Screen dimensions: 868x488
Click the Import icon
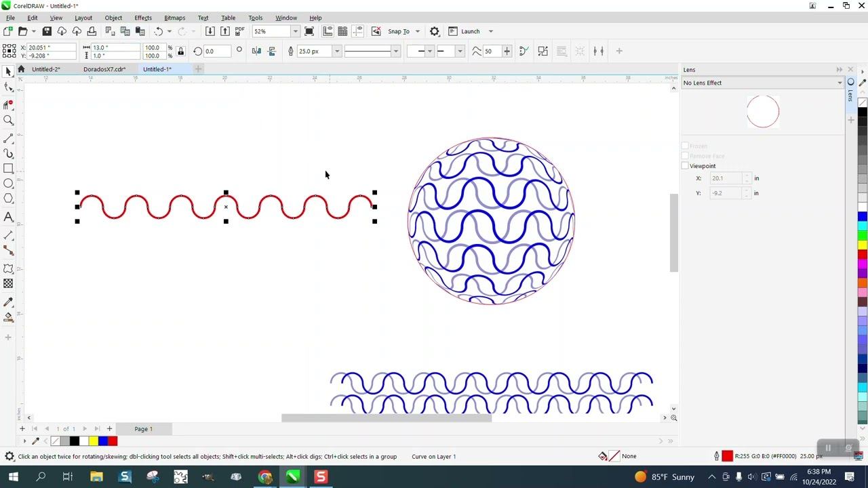point(210,31)
